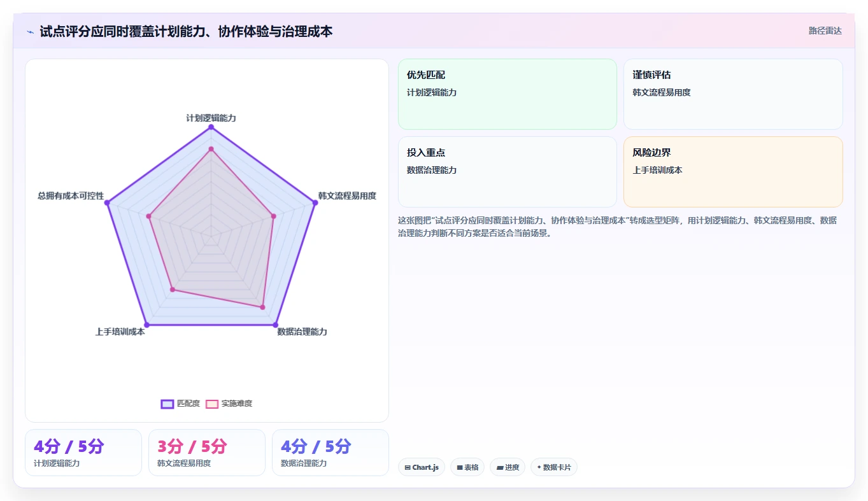Viewport: 868px width, 501px height.
Task: Click the 总拥有成本可控性 radar axis label
Action: tap(71, 196)
